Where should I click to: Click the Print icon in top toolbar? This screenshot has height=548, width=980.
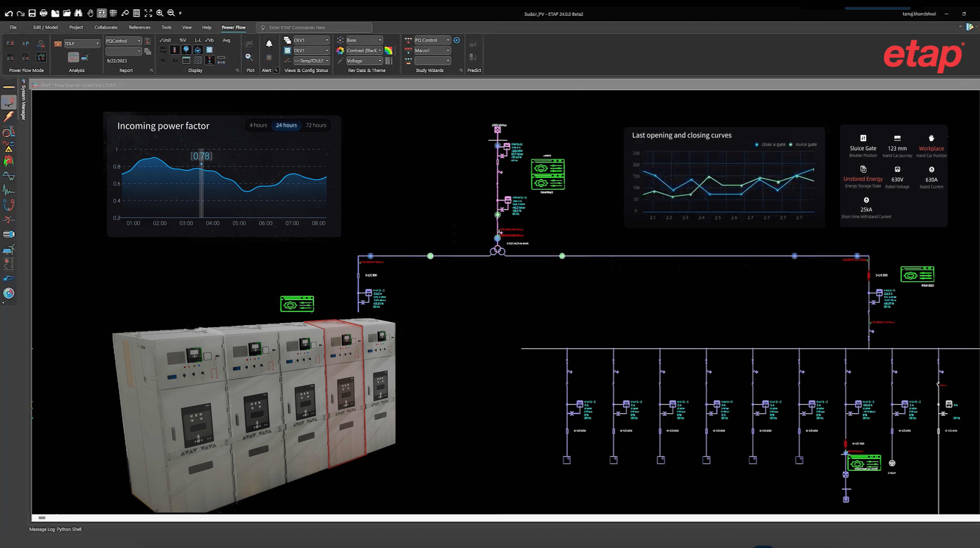click(43, 13)
